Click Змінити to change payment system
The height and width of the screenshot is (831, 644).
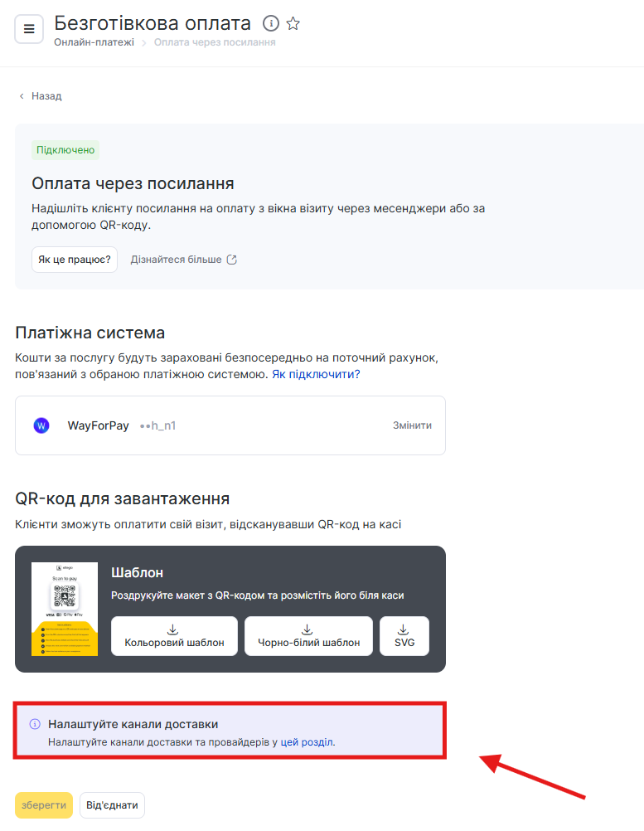pos(412,425)
